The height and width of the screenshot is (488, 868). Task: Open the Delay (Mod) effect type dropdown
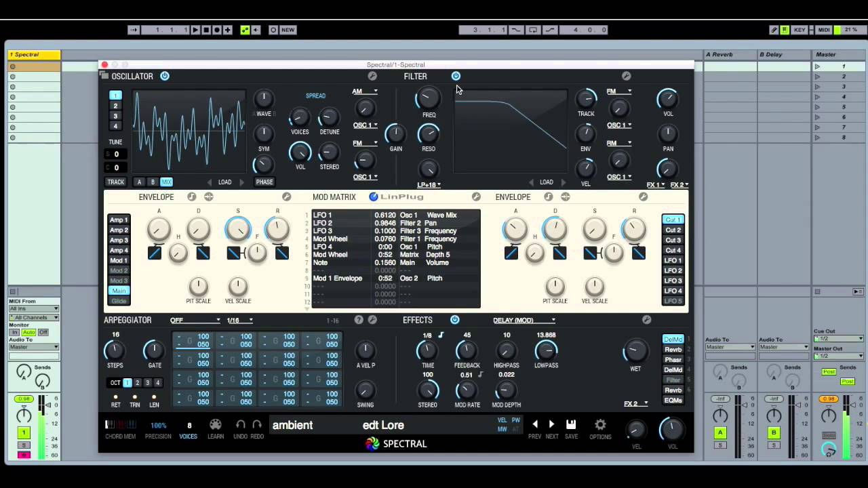[524, 320]
